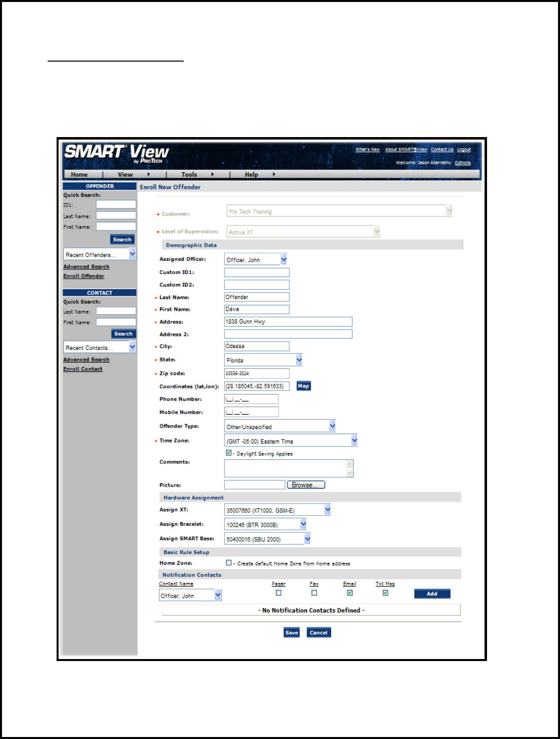Screen dimensions: 560x739
Task: Click the Cancel button
Action: [319, 632]
